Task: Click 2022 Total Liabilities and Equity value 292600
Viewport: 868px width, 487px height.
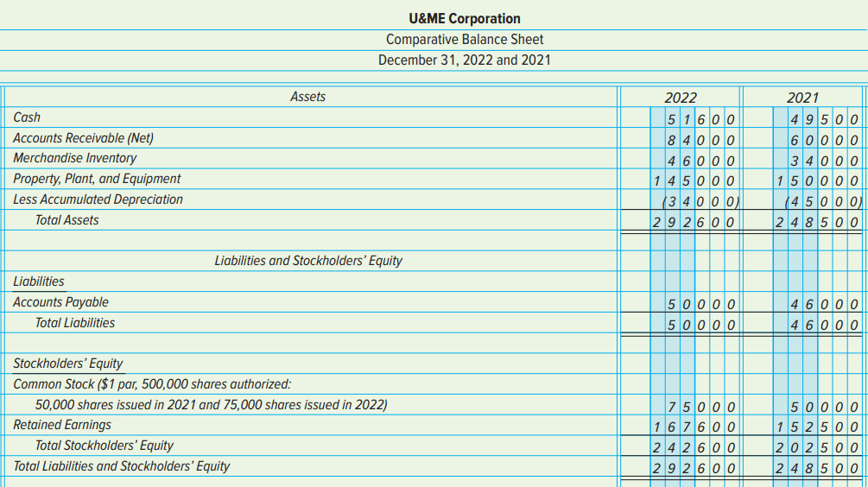Action: click(694, 468)
